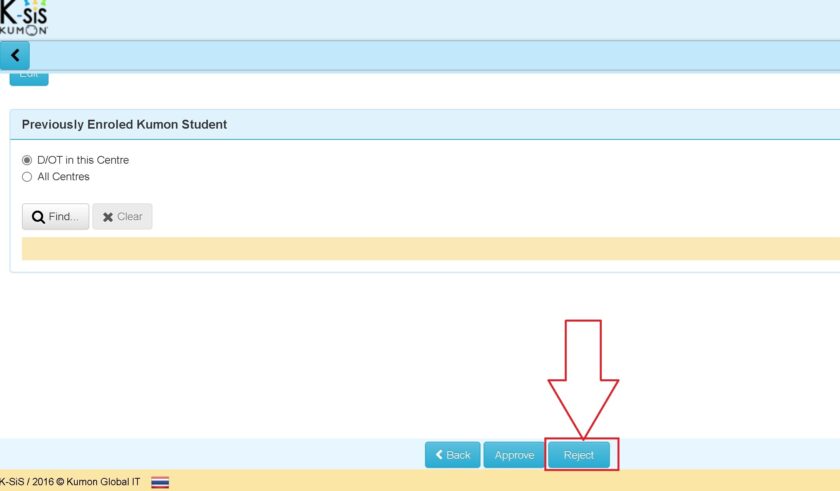Click the back chevron icon at top-left
This screenshot has width=840, height=491.
[x=15, y=56]
